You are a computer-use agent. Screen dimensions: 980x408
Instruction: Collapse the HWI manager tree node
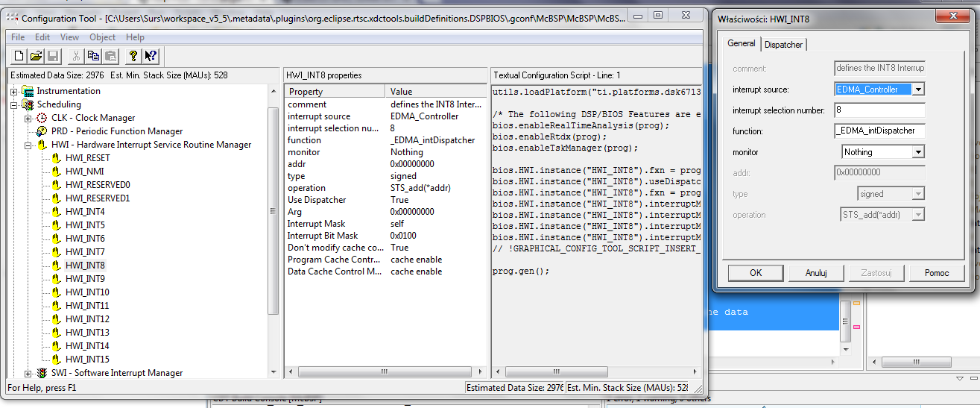pyautogui.click(x=28, y=145)
